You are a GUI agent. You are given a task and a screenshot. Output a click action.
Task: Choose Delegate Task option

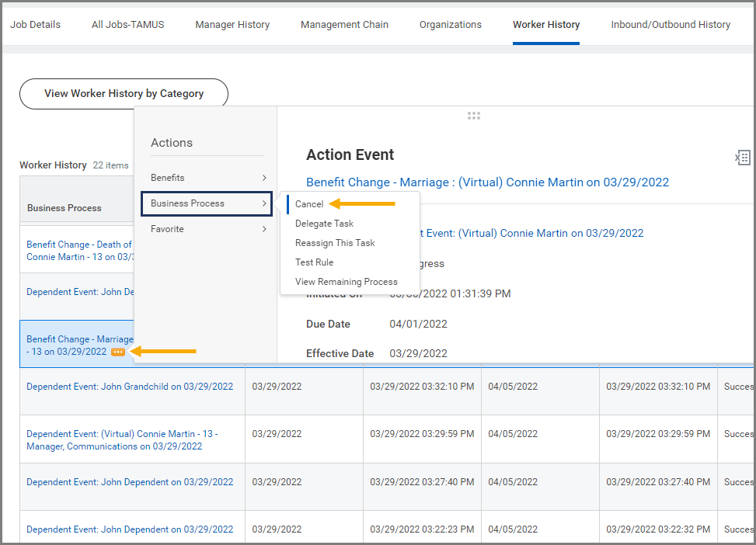coord(324,224)
